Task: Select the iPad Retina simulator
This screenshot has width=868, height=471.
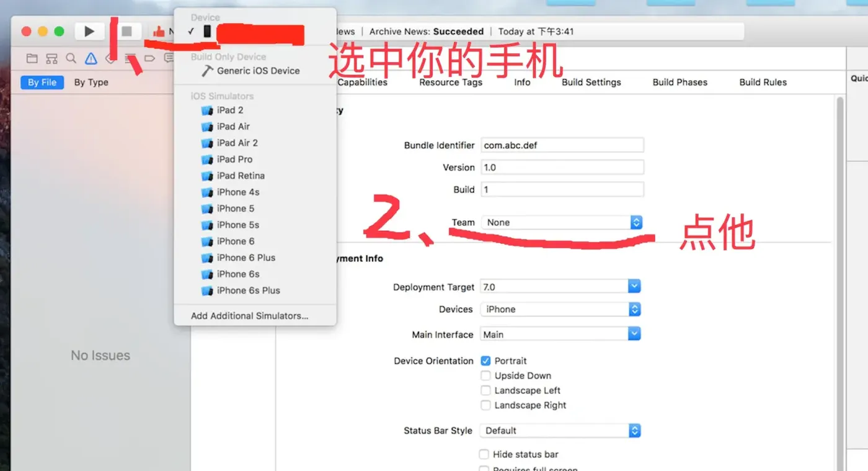Action: pyautogui.click(x=255, y=176)
